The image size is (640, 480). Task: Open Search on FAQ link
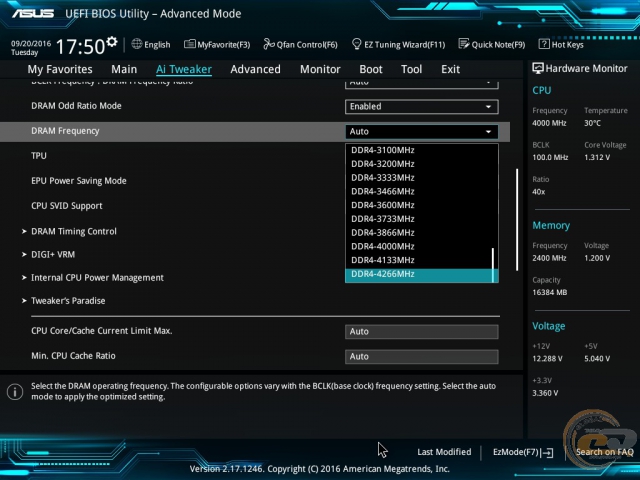[604, 452]
